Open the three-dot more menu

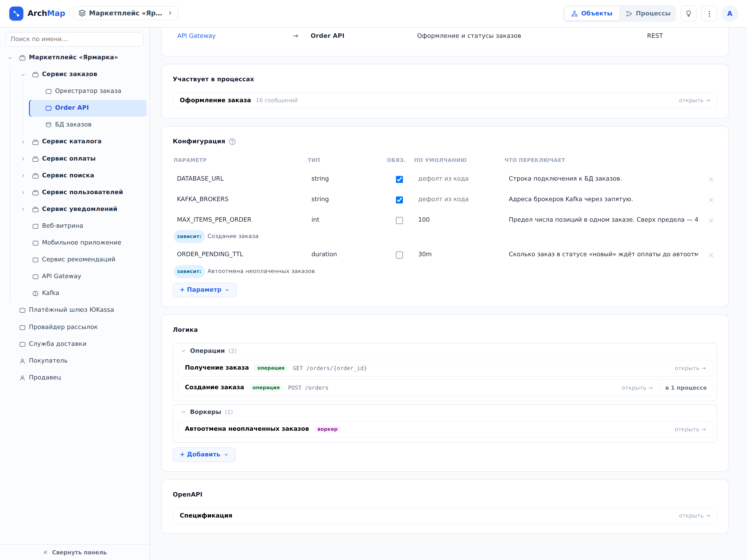[709, 14]
